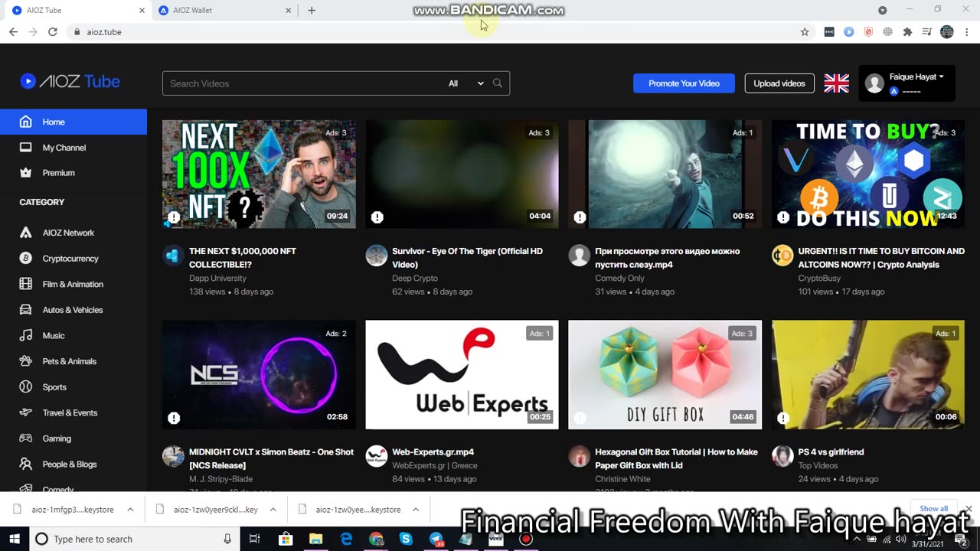This screenshot has height=551, width=980.
Task: Select the Travel & Events plane icon
Action: 26,412
